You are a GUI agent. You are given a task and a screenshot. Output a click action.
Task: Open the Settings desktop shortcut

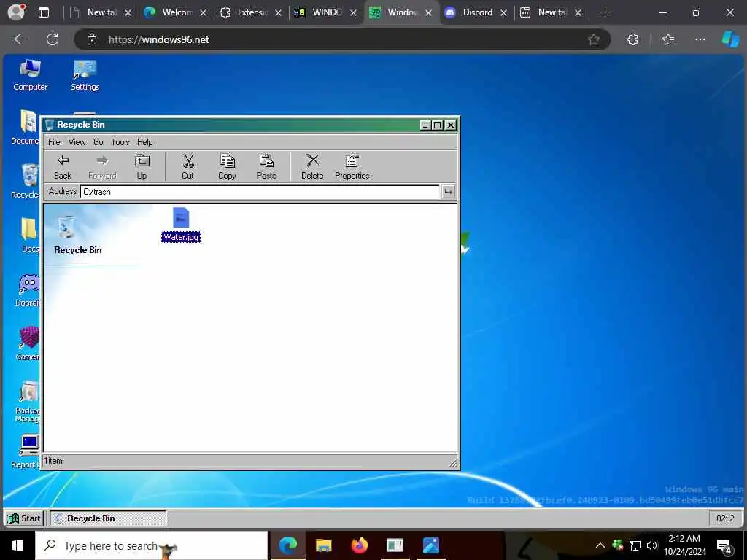(85, 75)
